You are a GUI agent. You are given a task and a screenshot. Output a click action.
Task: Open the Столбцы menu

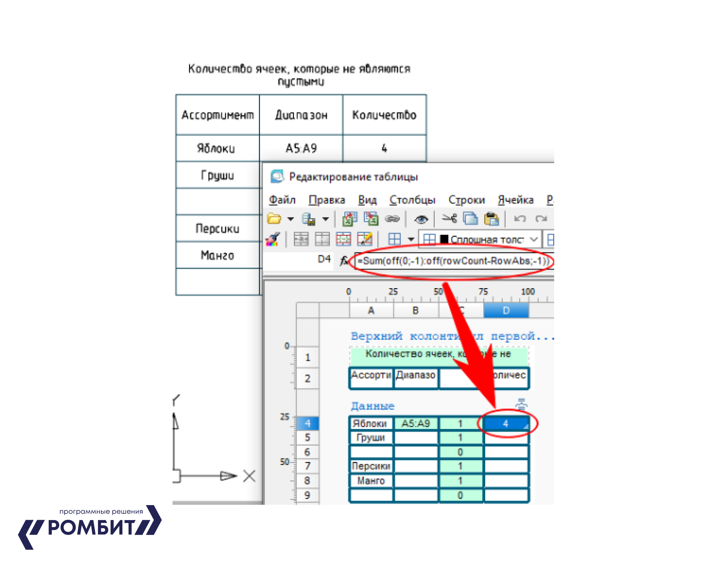click(x=412, y=200)
